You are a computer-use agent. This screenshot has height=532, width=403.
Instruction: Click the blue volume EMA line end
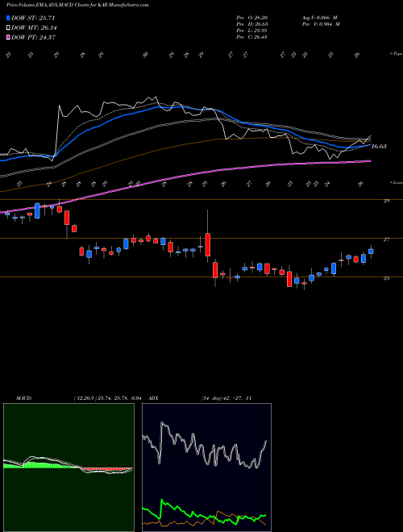click(x=369, y=145)
